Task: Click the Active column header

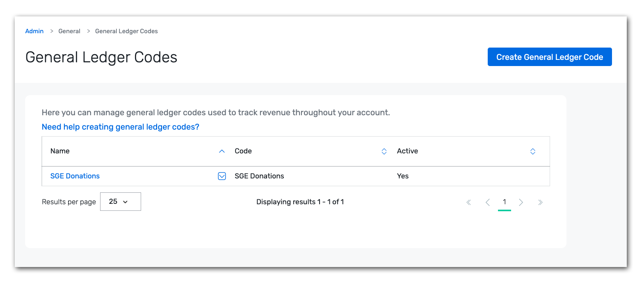Action: click(407, 151)
